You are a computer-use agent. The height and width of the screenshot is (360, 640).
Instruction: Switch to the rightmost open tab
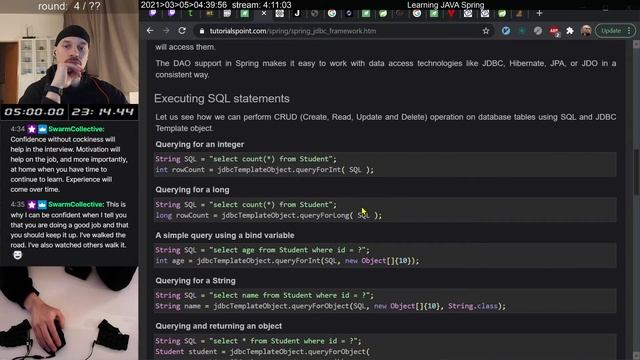(519, 13)
